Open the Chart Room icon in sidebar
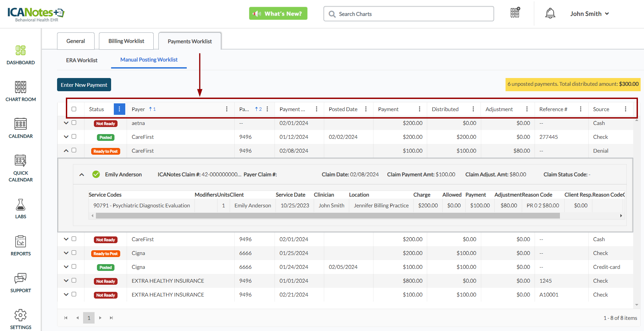 click(x=21, y=87)
